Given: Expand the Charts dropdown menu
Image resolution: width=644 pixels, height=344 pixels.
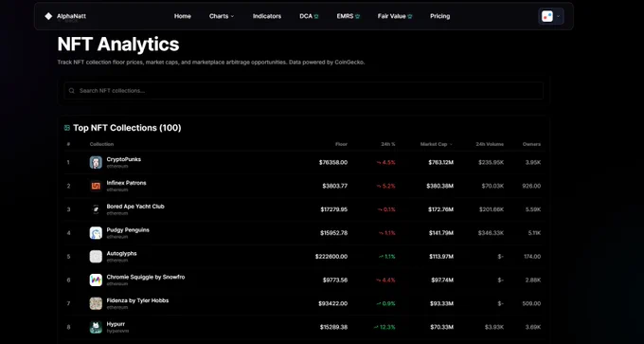Looking at the screenshot, I should (x=222, y=16).
